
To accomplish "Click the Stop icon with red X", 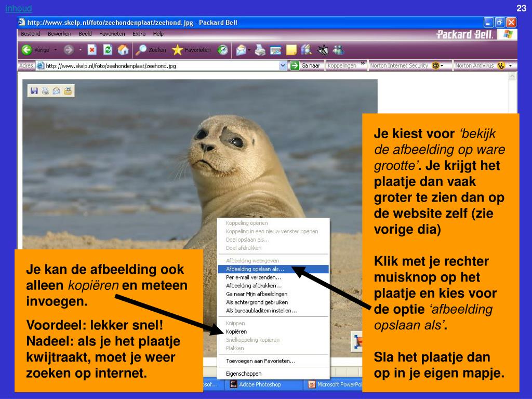I will tap(92, 50).
